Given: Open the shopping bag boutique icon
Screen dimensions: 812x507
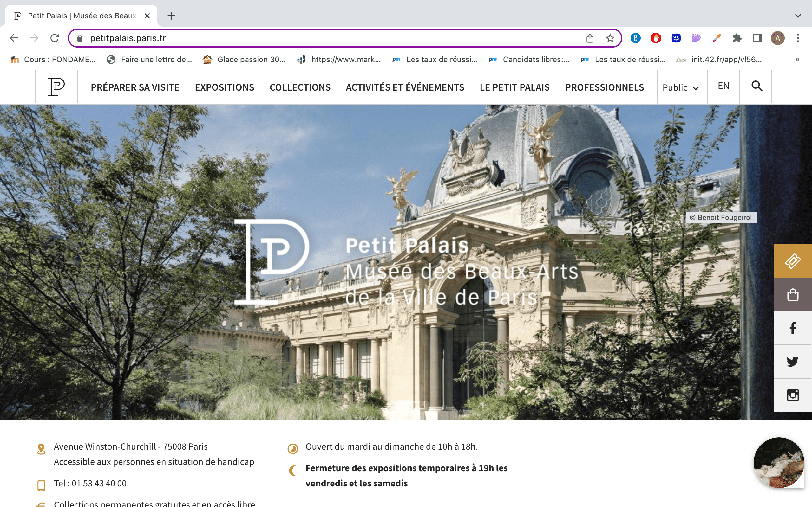Looking at the screenshot, I should (793, 295).
